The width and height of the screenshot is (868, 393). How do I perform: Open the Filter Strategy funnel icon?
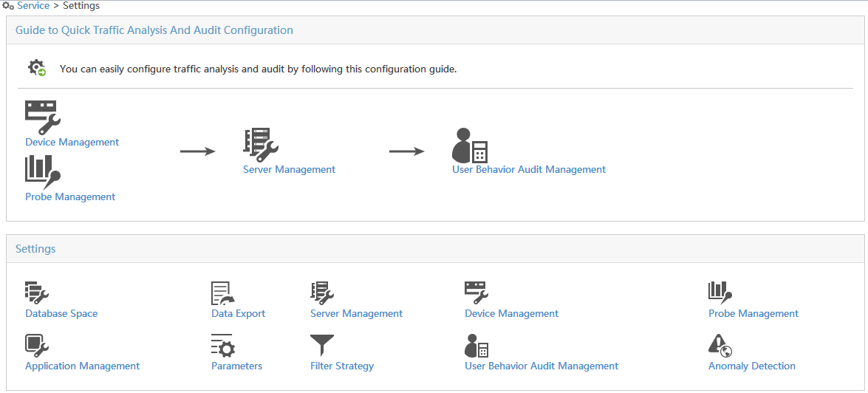coord(322,346)
